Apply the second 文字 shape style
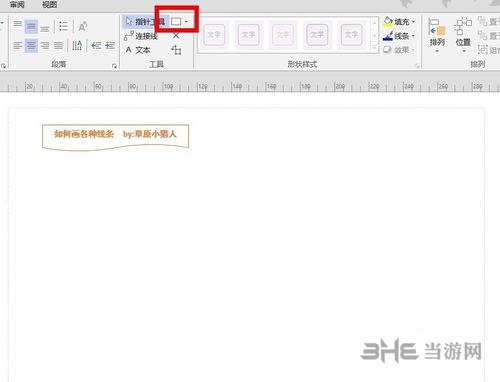 coord(248,34)
